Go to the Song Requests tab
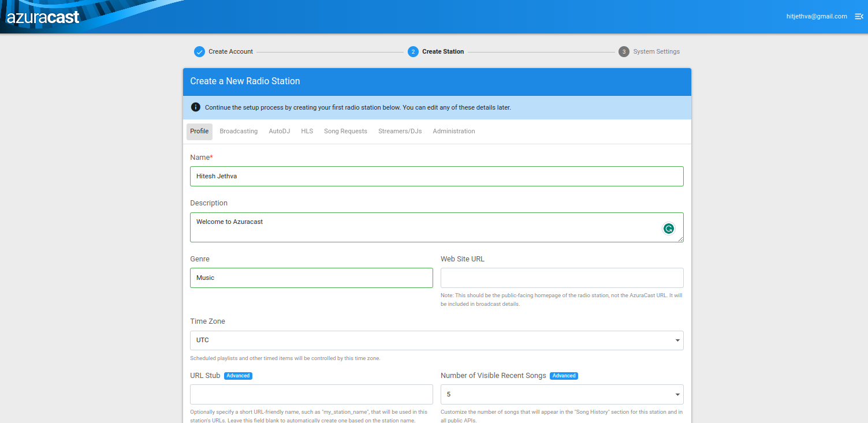 [345, 132]
